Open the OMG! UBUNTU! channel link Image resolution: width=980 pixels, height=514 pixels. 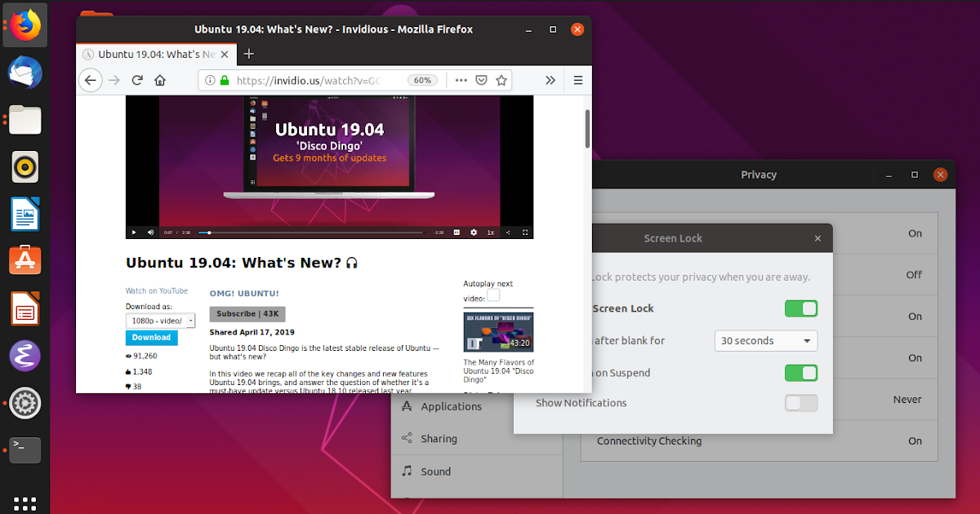point(244,294)
